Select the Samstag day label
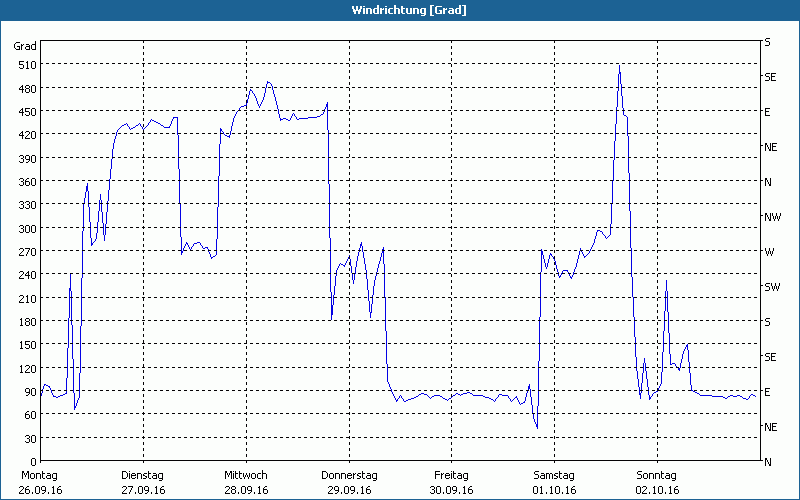 point(554,475)
